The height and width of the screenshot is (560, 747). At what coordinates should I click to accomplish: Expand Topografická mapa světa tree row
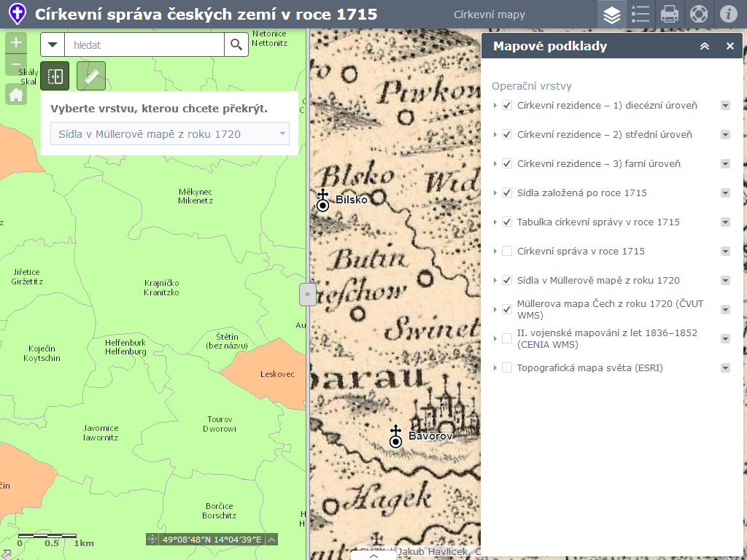pos(495,368)
